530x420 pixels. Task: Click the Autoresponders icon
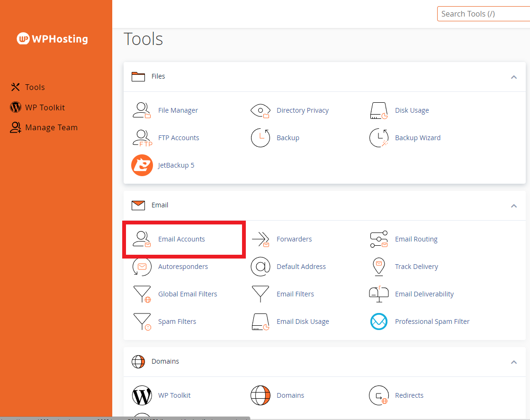click(142, 267)
